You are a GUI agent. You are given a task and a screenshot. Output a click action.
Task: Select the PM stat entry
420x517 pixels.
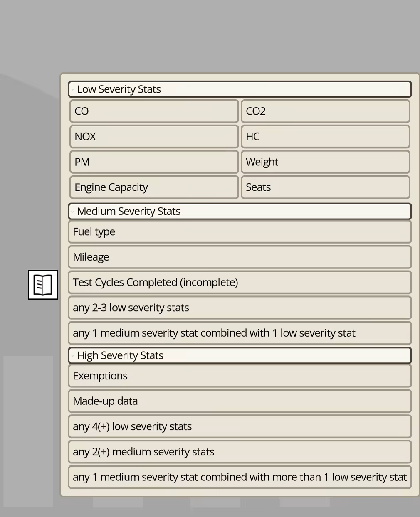(x=154, y=162)
